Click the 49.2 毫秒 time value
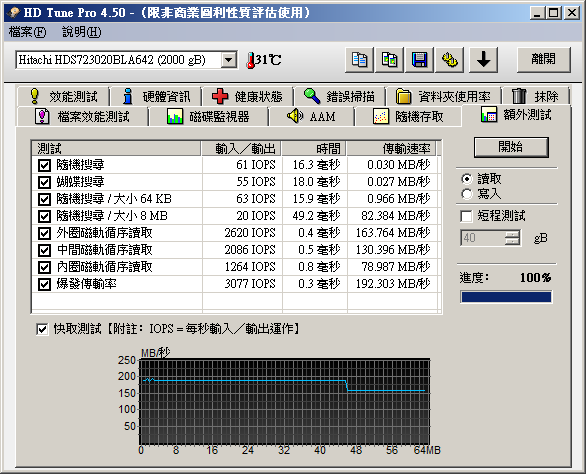The image size is (586, 474). pos(316,216)
